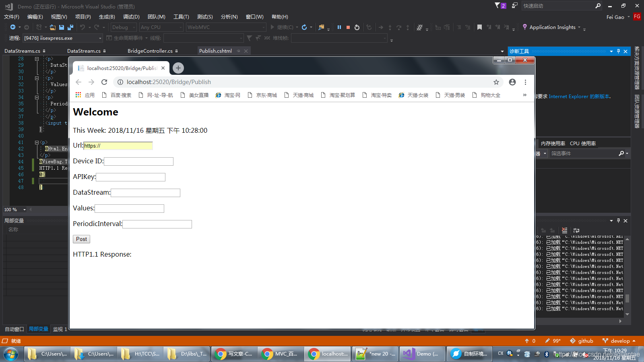The image size is (644, 362).
Task: Click the Redo arrow in Visual Studio toolbar
Action: click(97, 27)
